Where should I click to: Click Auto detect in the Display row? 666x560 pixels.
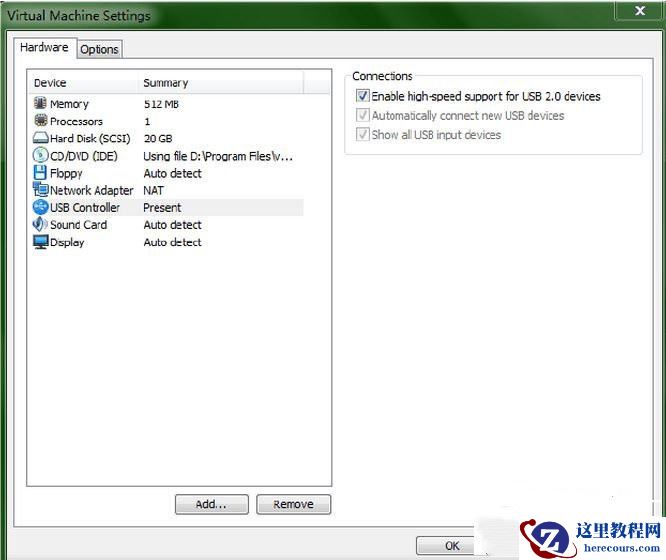tap(172, 242)
